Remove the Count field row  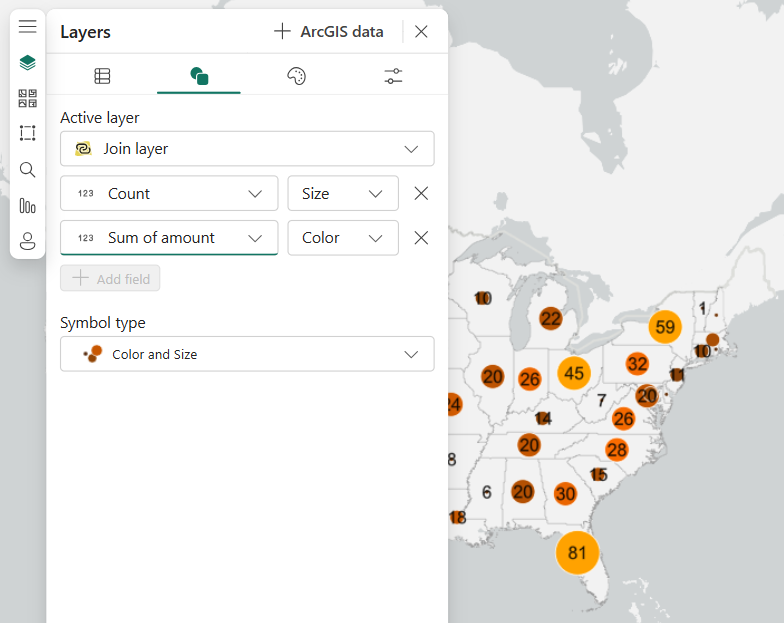tap(421, 194)
